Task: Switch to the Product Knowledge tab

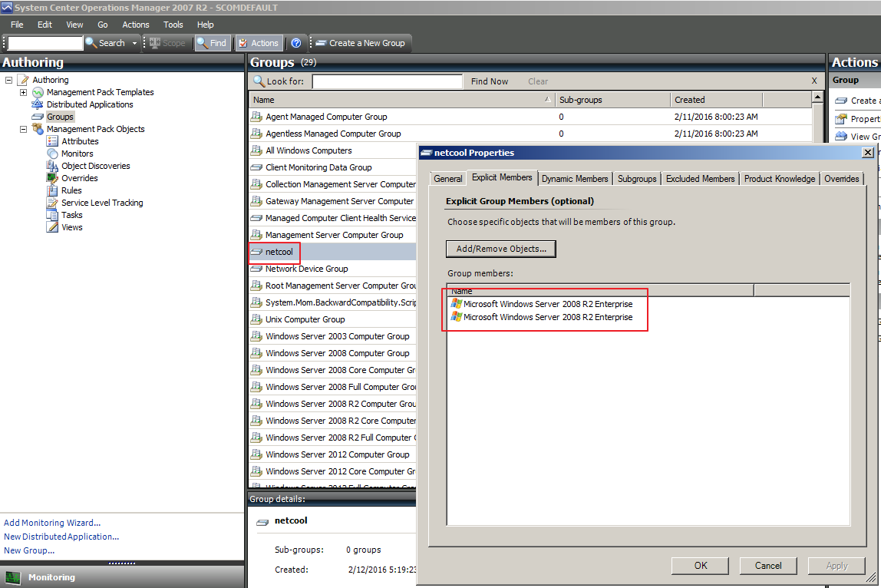Action: pyautogui.click(x=779, y=179)
